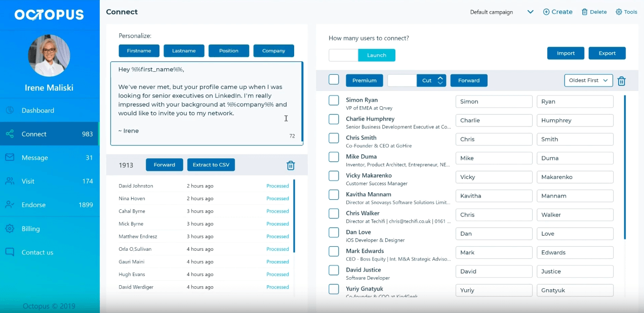Insert the Company personalization tag
Image resolution: width=644 pixels, height=313 pixels.
tap(274, 51)
